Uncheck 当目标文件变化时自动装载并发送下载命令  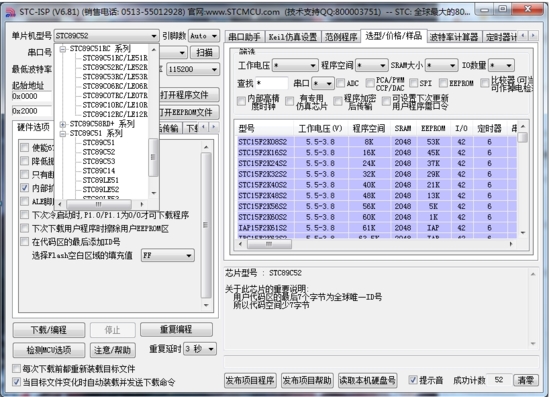coord(16,382)
